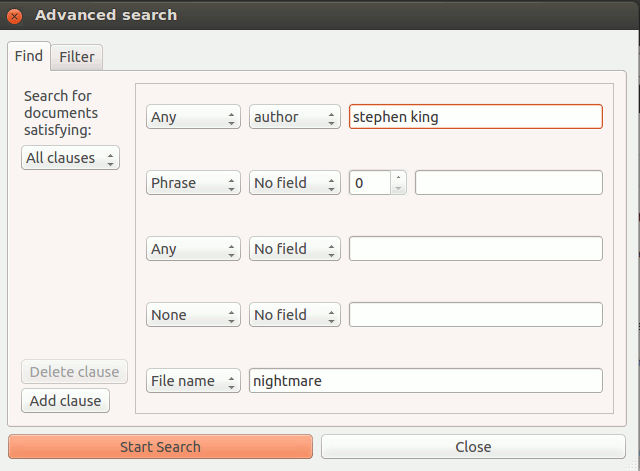This screenshot has height=471, width=640.
Task: Click Start Search button
Action: [160, 447]
